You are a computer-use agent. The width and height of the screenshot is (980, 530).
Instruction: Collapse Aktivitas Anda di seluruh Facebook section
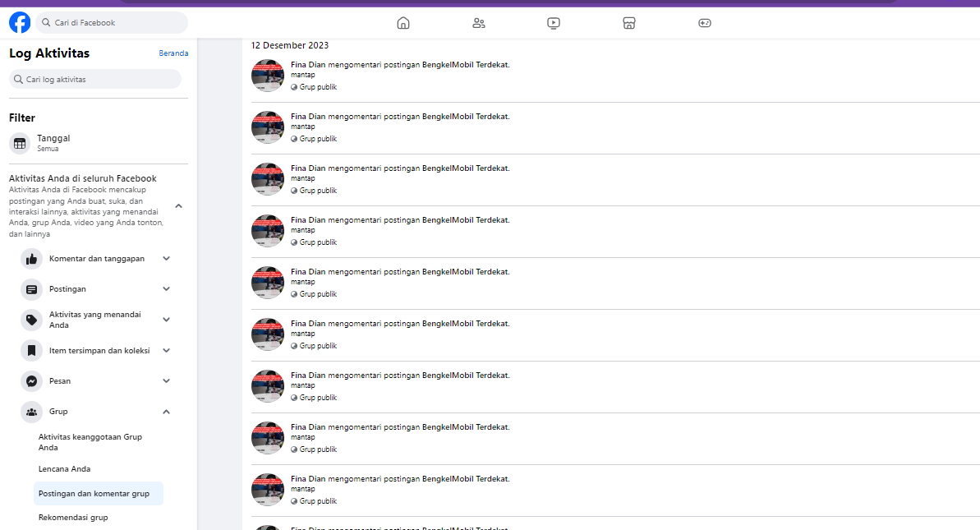179,205
